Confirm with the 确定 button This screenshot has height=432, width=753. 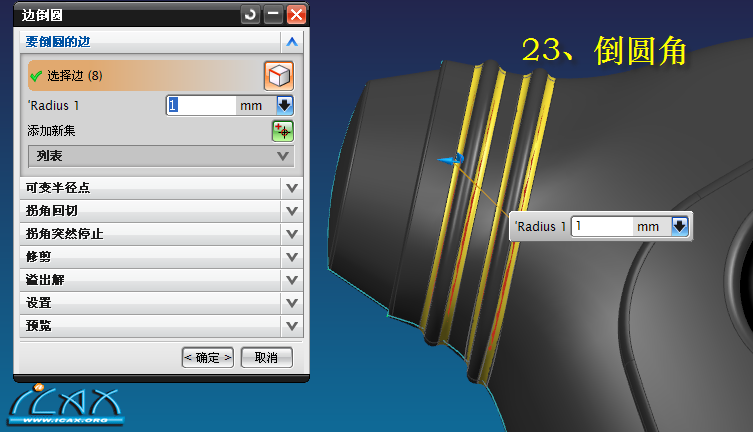(207, 358)
